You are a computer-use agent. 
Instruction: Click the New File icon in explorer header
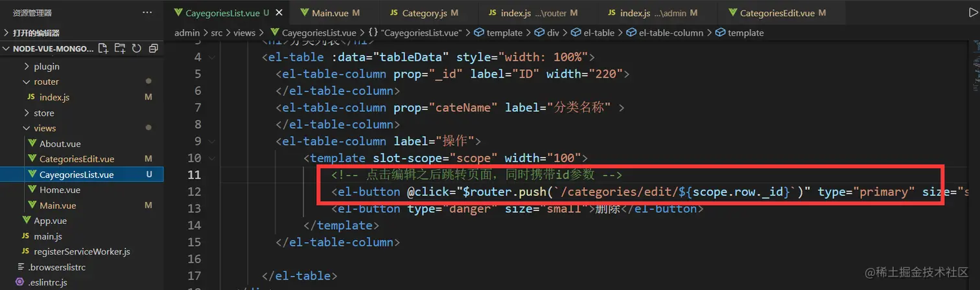coord(103,49)
